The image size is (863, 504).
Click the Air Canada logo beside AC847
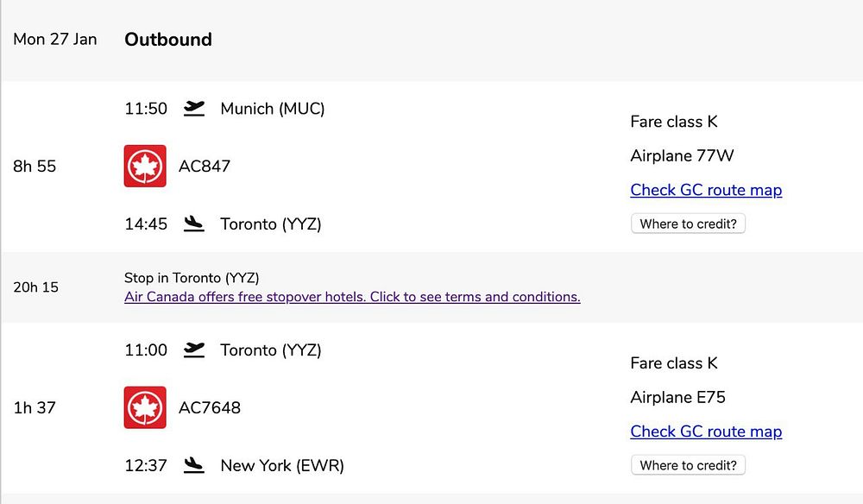145,166
